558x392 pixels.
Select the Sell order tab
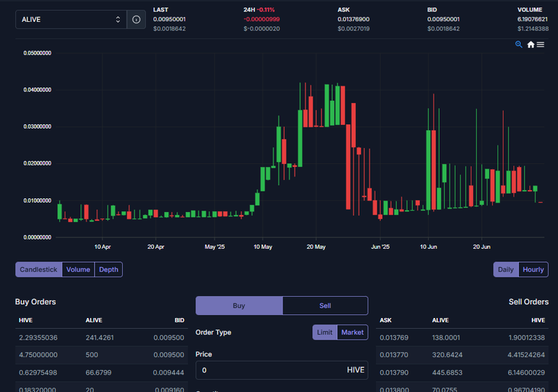(325, 306)
